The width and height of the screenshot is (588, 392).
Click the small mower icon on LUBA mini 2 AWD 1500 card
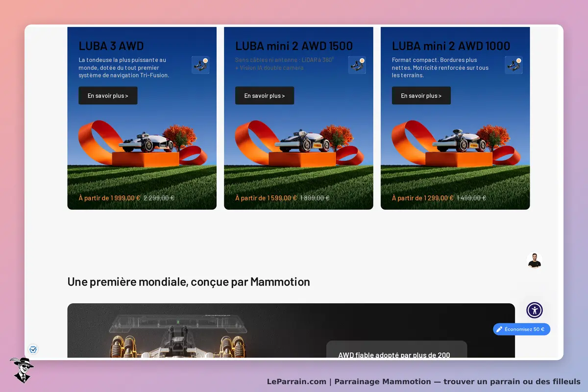tap(357, 65)
